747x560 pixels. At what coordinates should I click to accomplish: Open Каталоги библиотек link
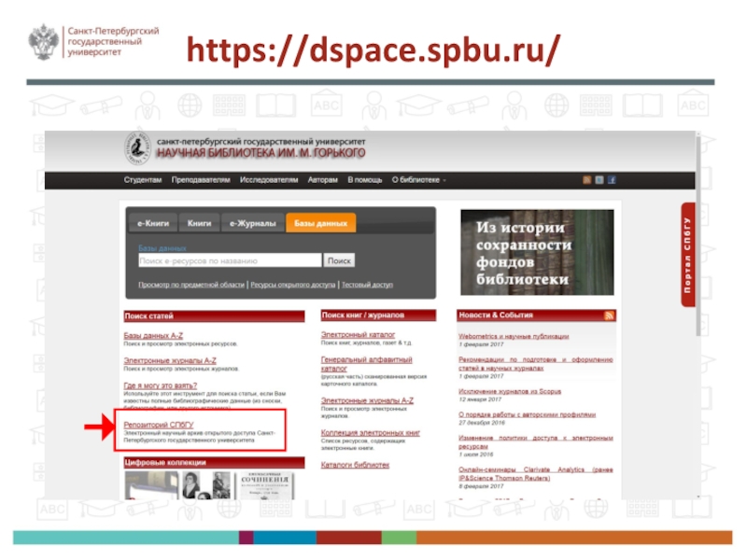355,465
